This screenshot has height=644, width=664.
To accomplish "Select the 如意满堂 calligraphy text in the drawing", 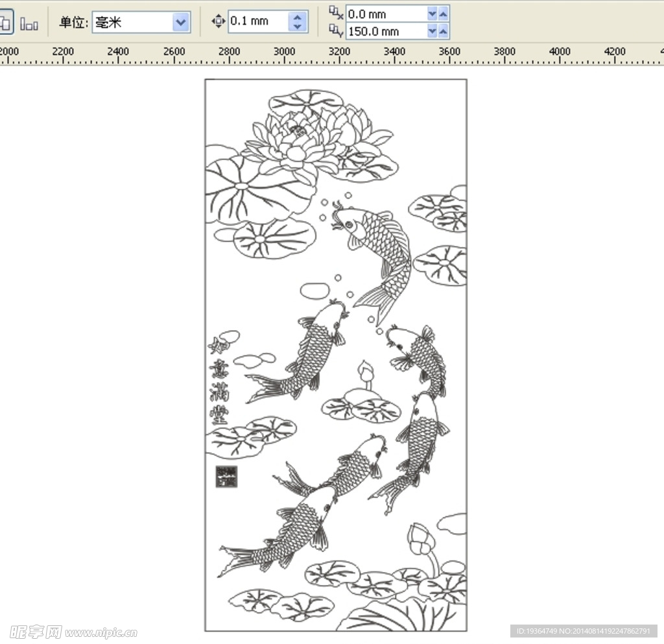I will point(218,383).
